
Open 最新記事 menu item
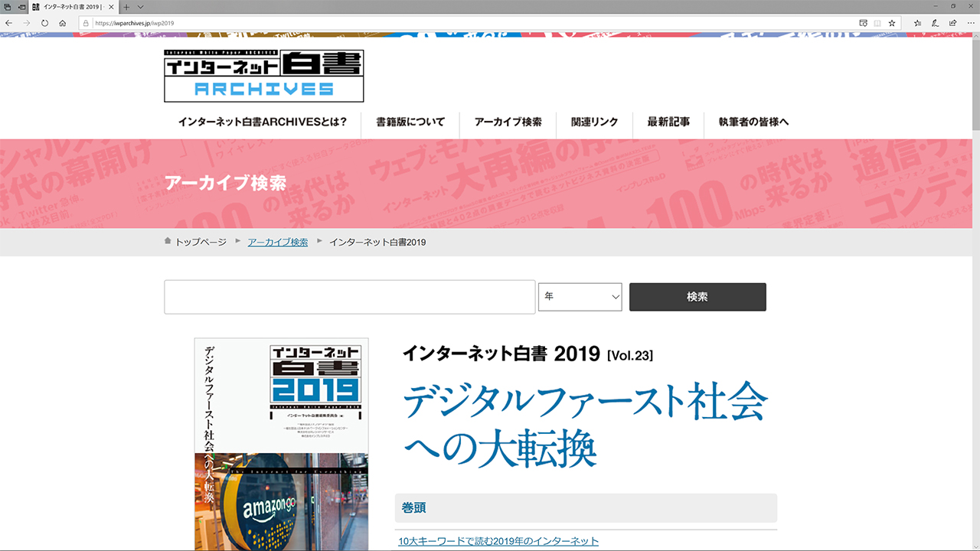click(668, 122)
